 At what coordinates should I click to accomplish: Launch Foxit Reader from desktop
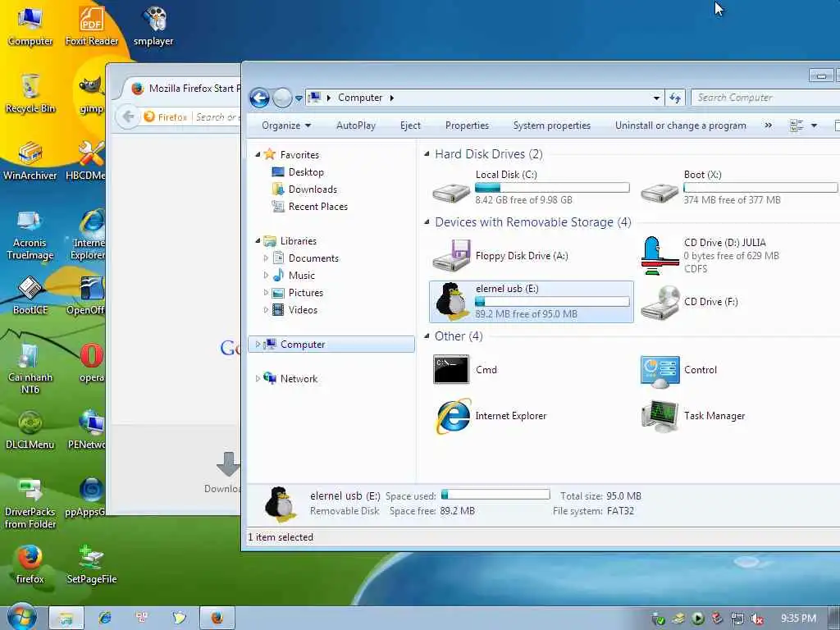[92, 25]
